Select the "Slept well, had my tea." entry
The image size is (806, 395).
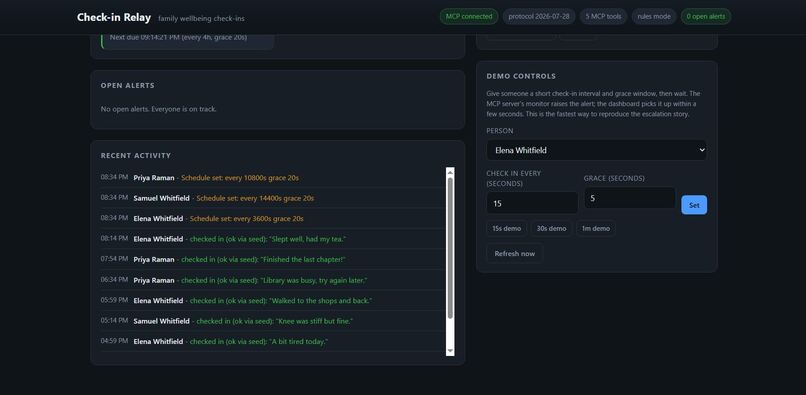(273, 239)
